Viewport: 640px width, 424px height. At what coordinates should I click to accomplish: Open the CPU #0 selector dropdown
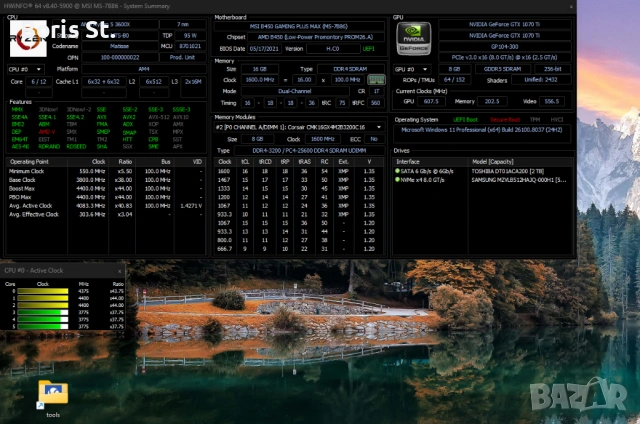pyautogui.click(x=25, y=69)
